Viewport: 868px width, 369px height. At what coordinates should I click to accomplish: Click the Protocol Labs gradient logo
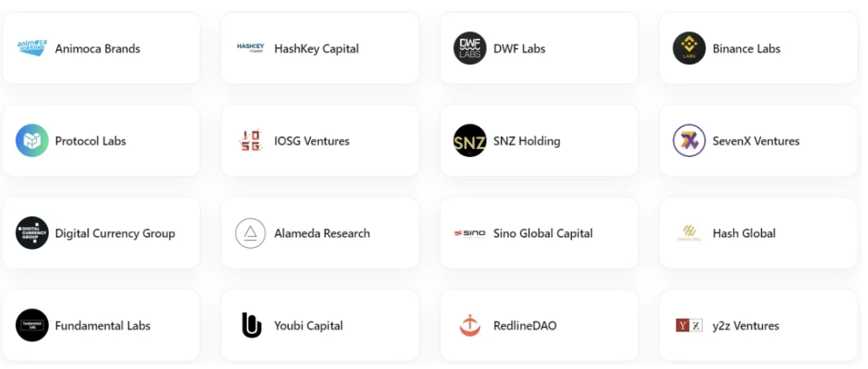[x=32, y=141]
